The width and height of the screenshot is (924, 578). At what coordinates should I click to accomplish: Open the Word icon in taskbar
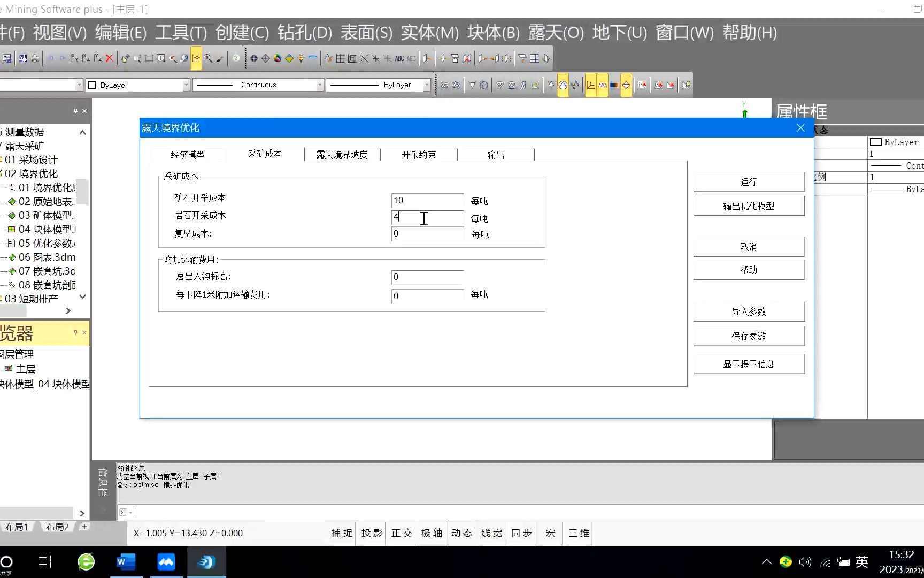coord(126,562)
